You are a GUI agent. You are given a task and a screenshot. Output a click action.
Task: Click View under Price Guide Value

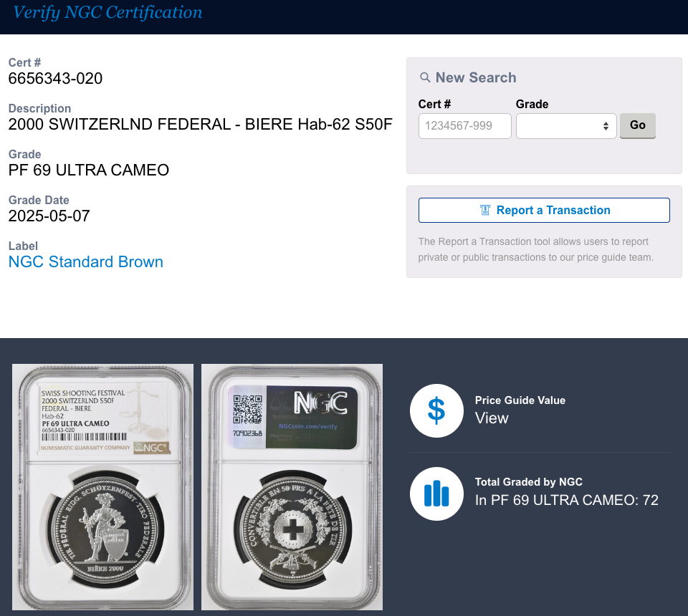pyautogui.click(x=492, y=418)
